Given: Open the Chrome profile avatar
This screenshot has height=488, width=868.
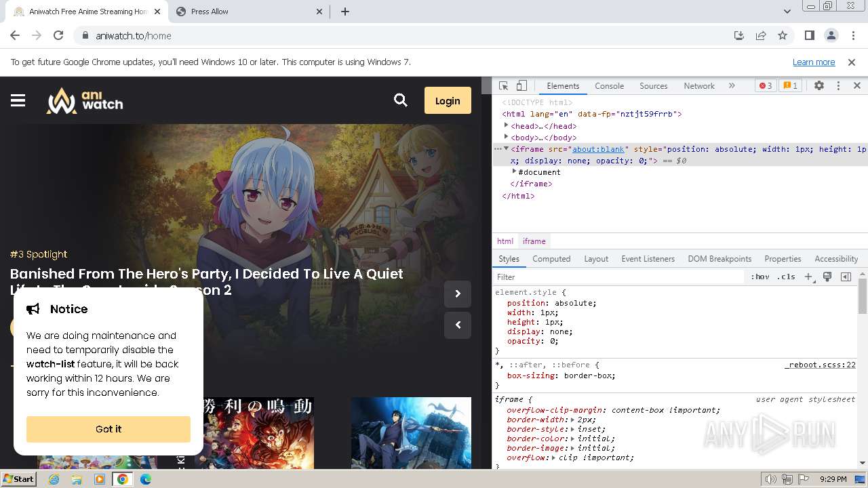Looking at the screenshot, I should 831,35.
